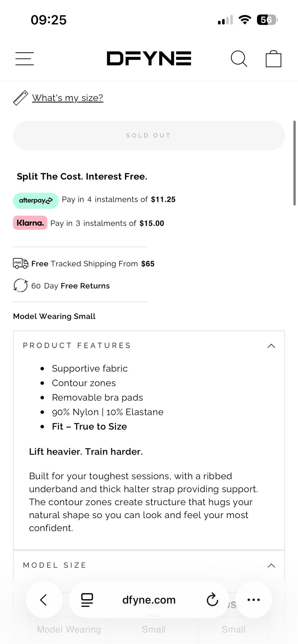Click the page scrollbar indicator

pos(294,163)
